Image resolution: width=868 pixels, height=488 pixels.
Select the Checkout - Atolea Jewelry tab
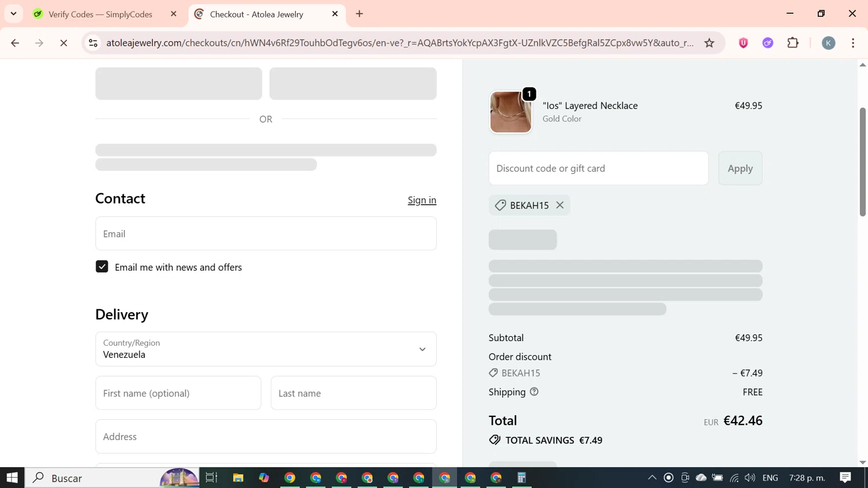256,14
